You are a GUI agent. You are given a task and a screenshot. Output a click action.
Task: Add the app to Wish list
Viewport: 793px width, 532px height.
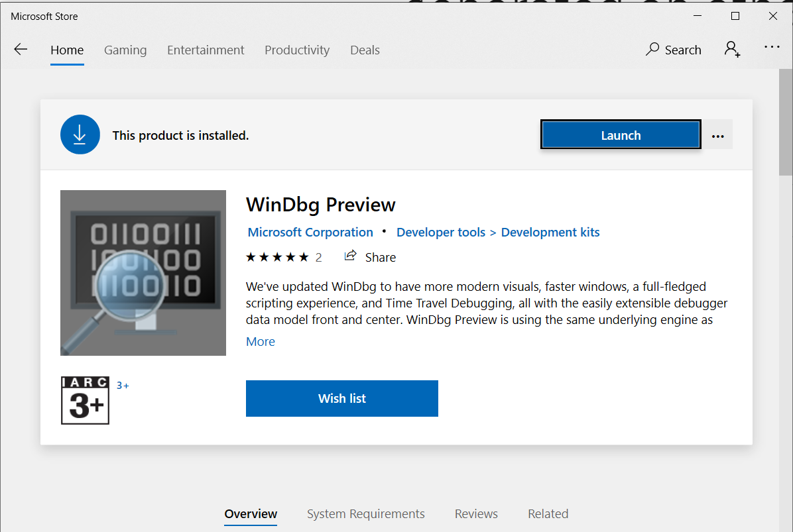(341, 398)
